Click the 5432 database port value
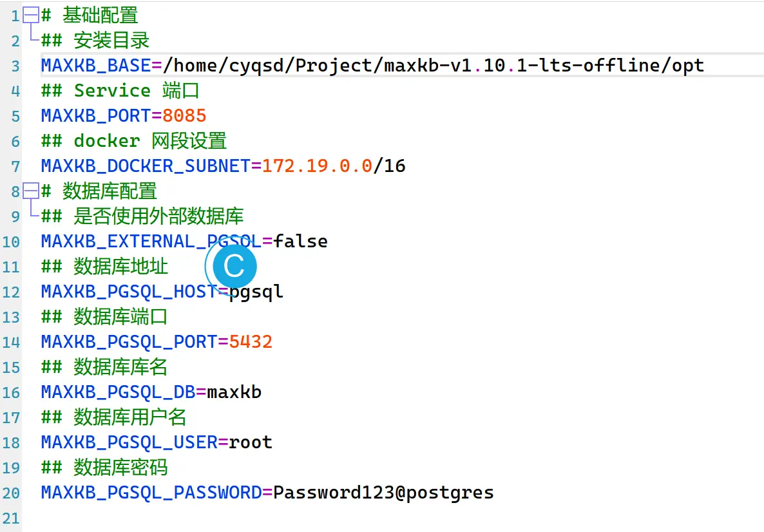This screenshot has height=532, width=764. [x=251, y=342]
